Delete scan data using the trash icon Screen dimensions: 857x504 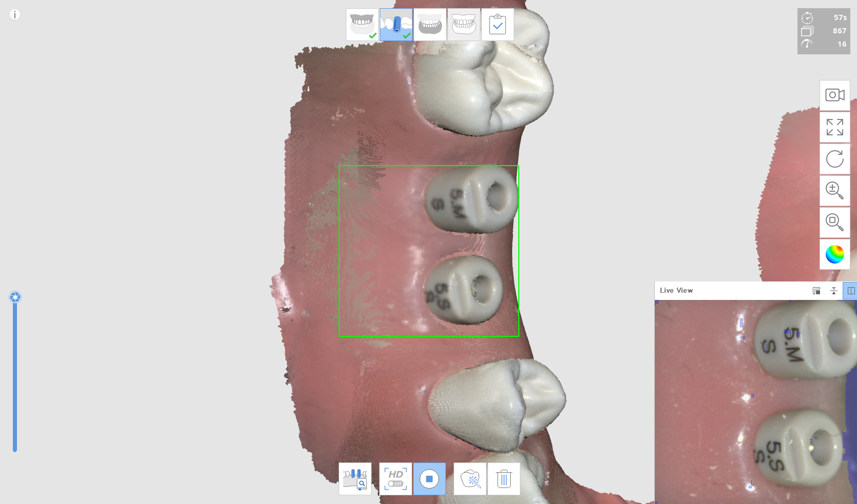[503, 478]
